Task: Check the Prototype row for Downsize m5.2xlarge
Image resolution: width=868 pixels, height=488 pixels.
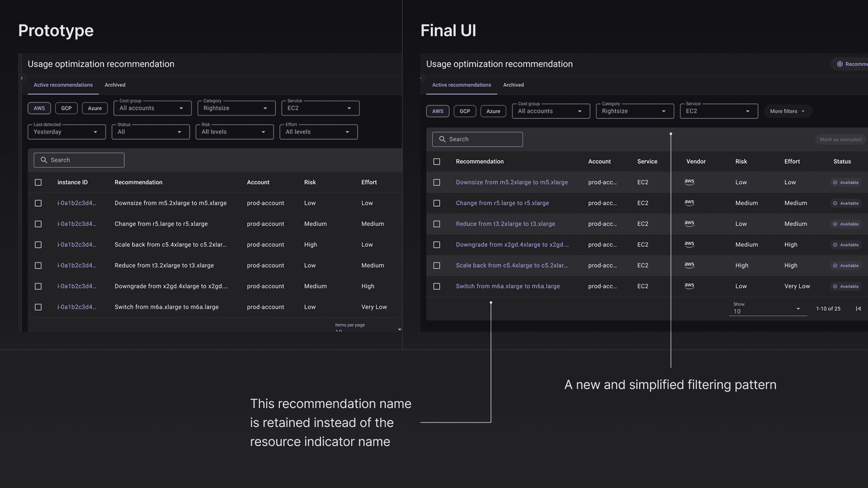Action: coord(38,203)
